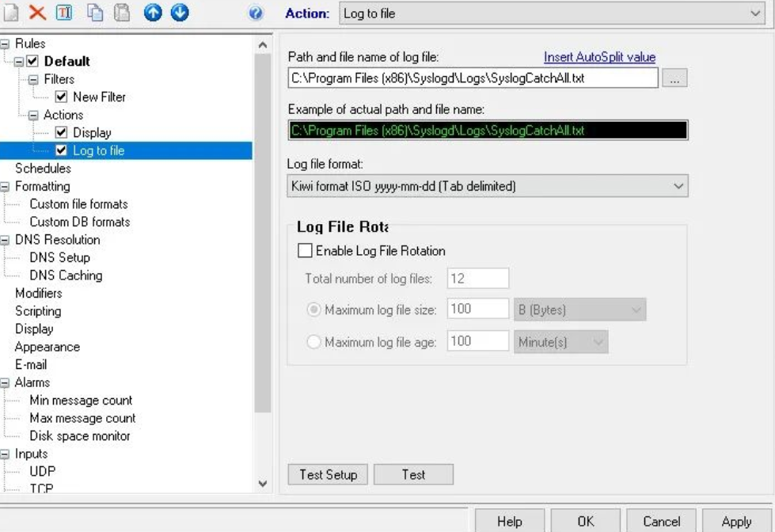775x532 pixels.
Task: Collapse the Default rule node
Action: (18, 61)
